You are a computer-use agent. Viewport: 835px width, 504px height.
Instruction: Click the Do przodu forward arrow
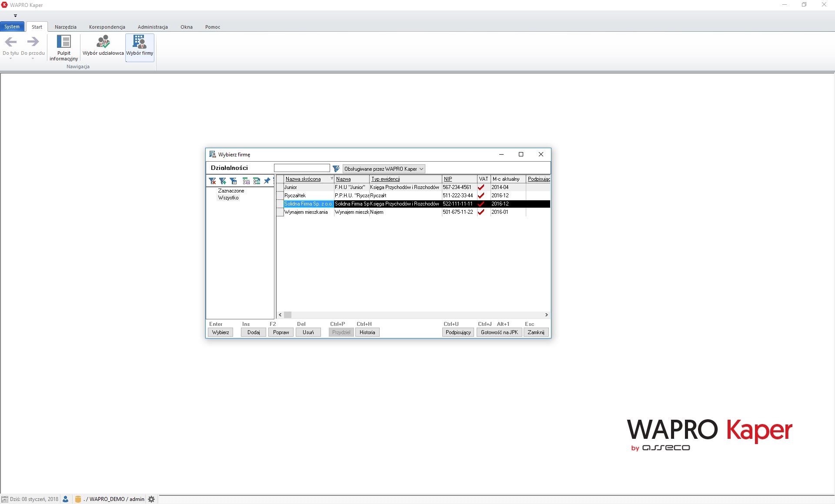(33, 42)
